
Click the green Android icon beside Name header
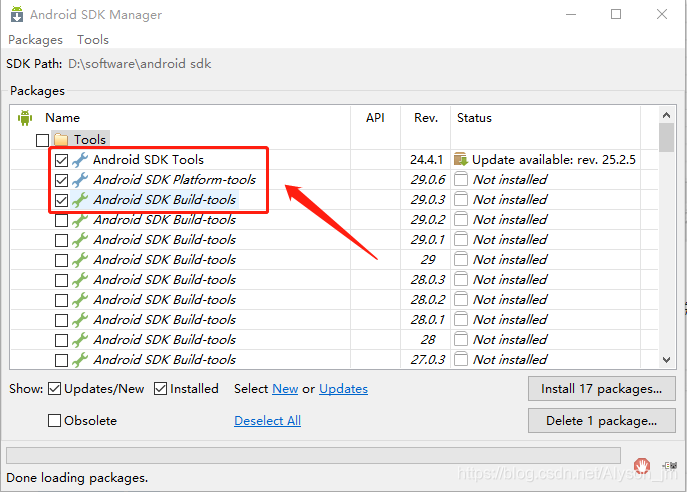click(25, 117)
